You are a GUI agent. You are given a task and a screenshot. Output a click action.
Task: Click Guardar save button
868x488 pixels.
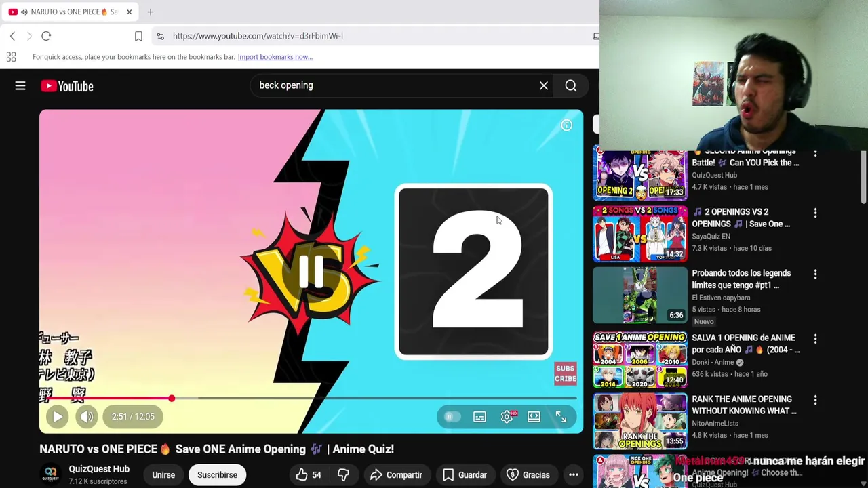(x=465, y=475)
